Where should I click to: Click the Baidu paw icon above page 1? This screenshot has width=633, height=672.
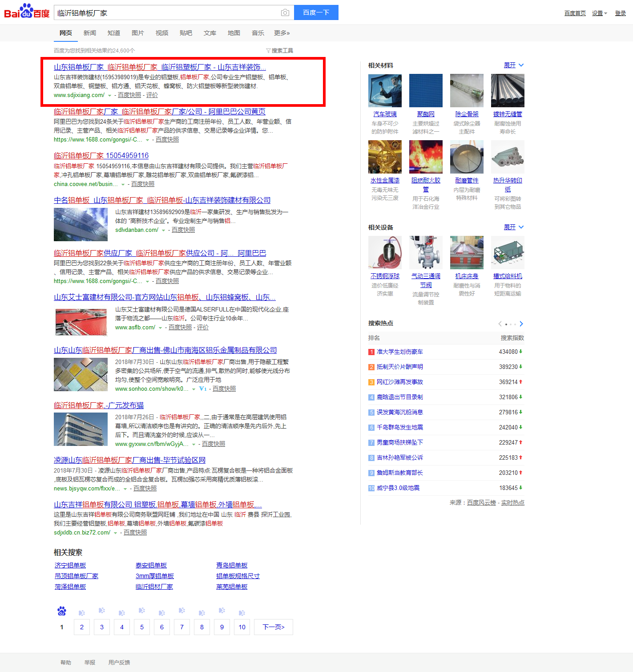click(x=62, y=611)
